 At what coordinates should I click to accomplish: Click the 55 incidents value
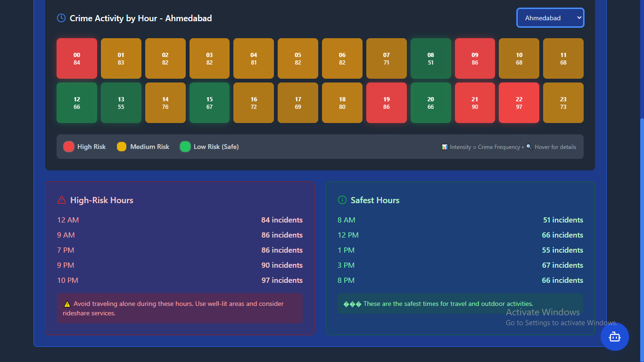click(562, 250)
